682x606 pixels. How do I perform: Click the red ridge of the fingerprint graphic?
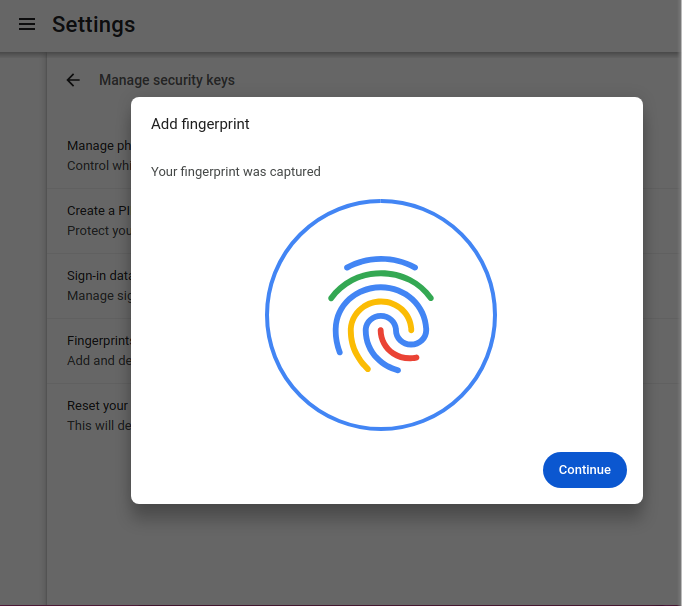click(397, 345)
